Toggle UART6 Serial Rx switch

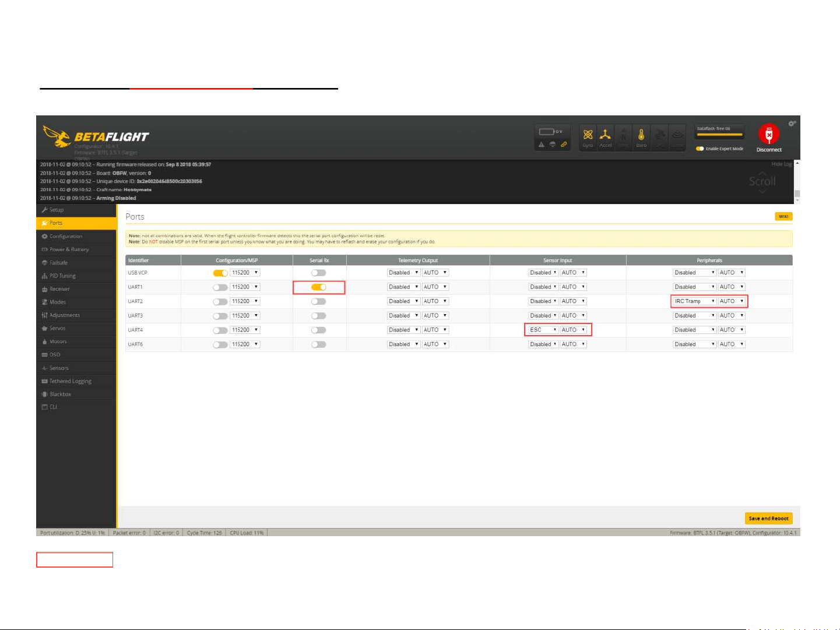click(319, 344)
